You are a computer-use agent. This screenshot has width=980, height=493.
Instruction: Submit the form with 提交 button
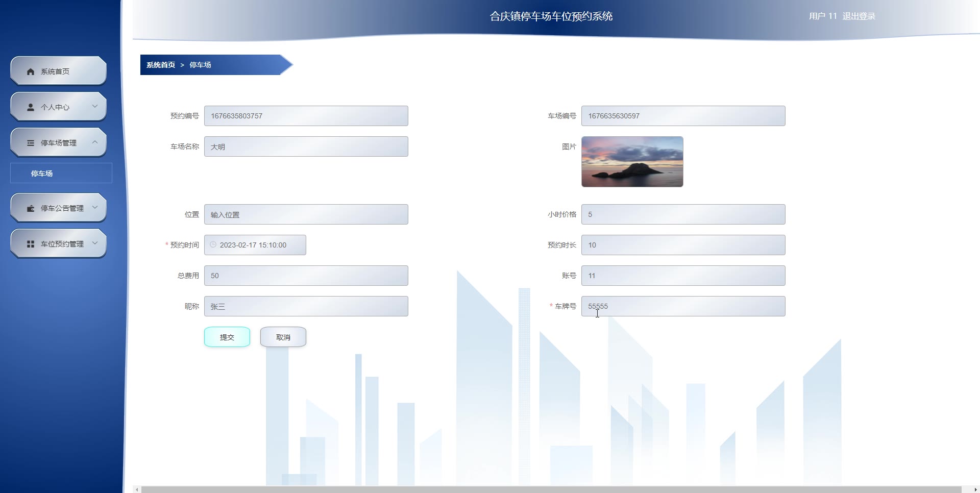tap(227, 337)
